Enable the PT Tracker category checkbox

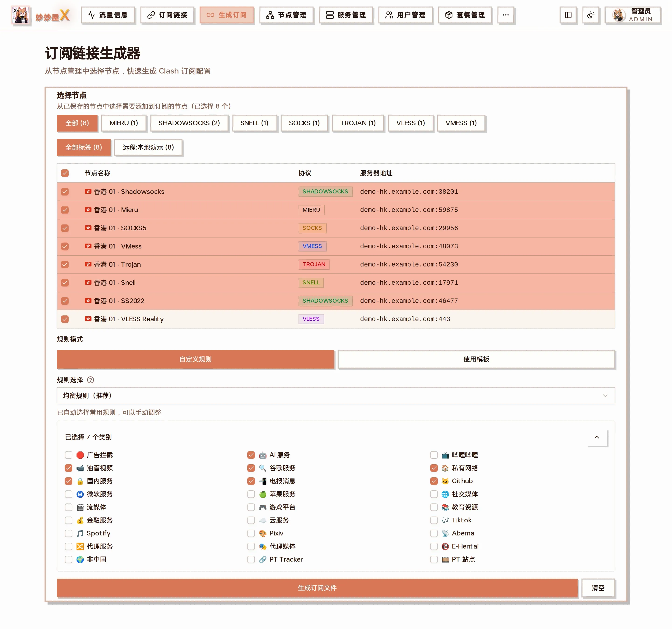[x=251, y=559]
